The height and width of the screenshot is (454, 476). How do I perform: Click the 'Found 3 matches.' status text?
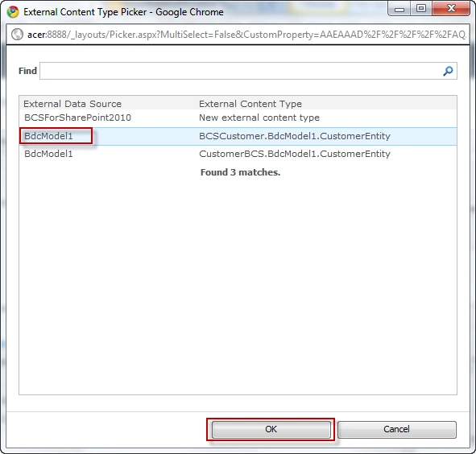pyautogui.click(x=240, y=172)
